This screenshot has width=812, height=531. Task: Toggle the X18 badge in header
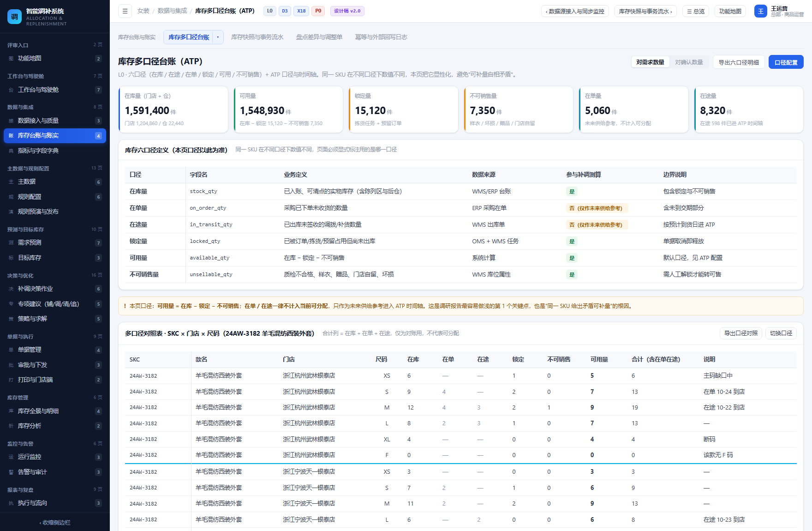(301, 11)
